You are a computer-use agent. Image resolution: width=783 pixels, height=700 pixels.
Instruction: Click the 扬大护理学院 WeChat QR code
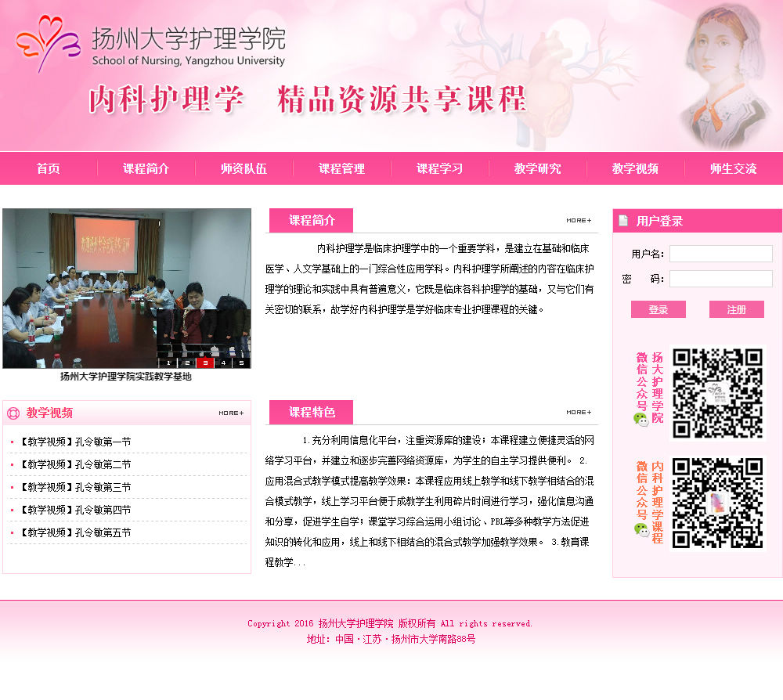point(717,393)
